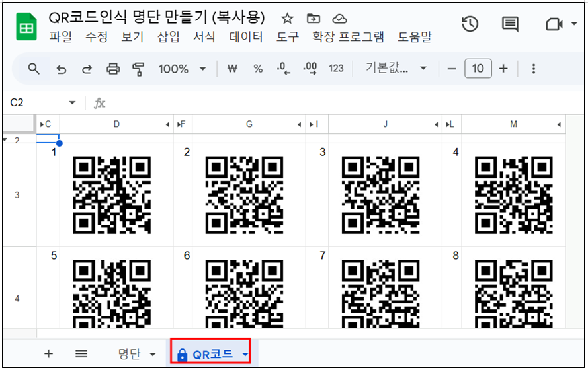The height and width of the screenshot is (370, 588).
Task: Open the comments panel icon
Action: pos(510,24)
